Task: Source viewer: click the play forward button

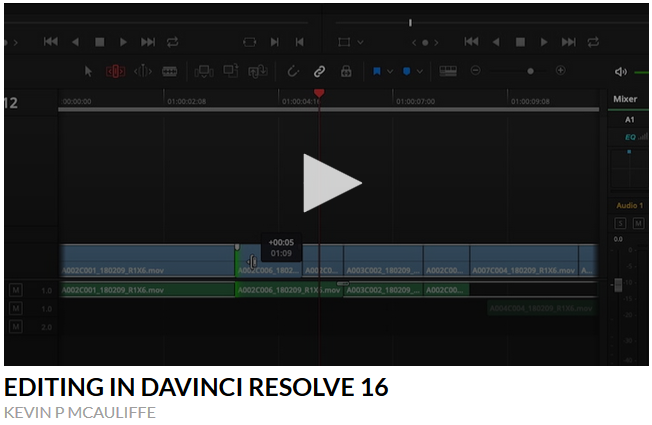Action: (123, 42)
